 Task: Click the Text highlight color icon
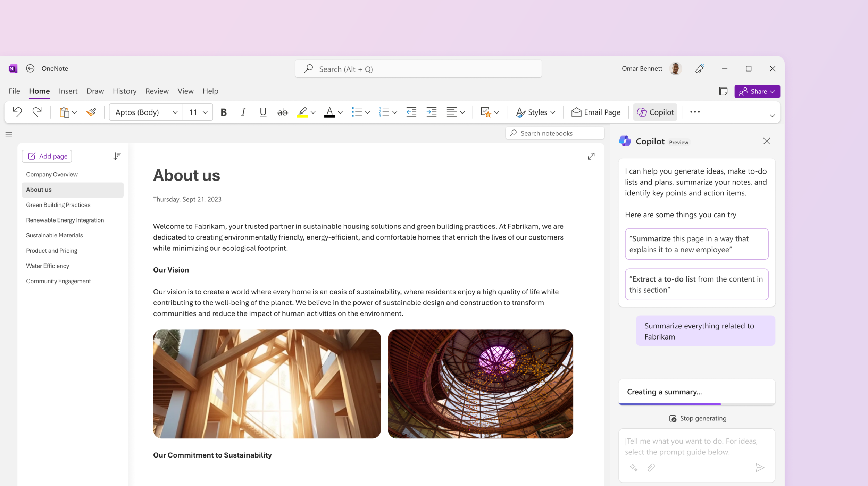coord(303,112)
